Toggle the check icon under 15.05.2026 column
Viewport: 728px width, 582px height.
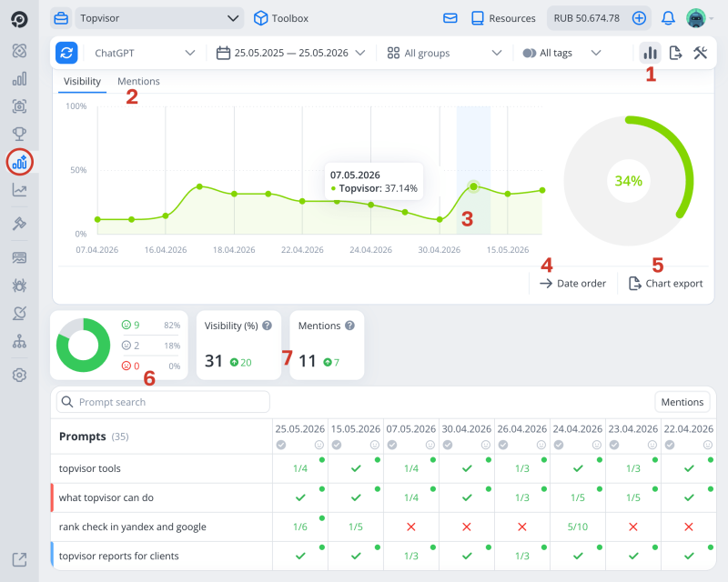click(x=337, y=445)
